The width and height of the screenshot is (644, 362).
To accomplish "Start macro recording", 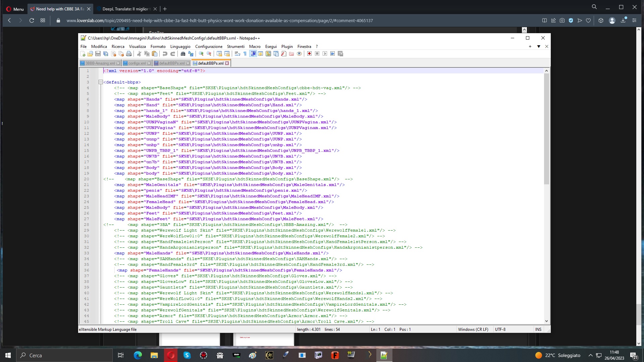I will pyautogui.click(x=309, y=54).
